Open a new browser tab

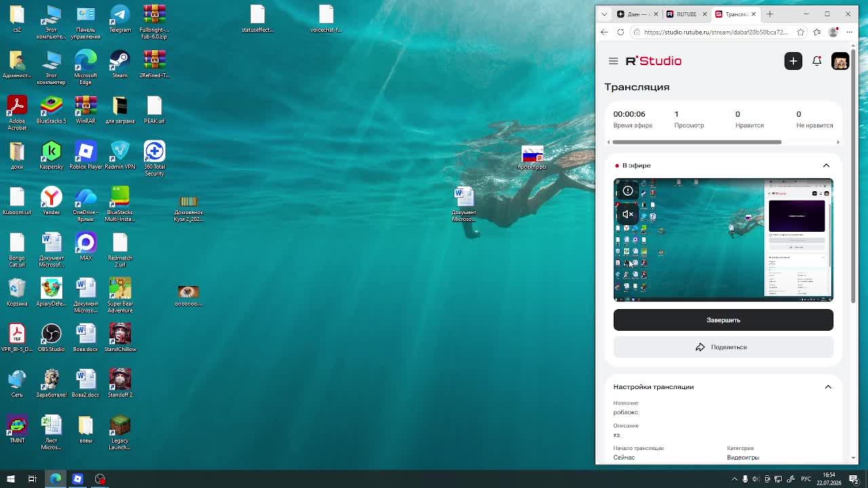(x=770, y=14)
